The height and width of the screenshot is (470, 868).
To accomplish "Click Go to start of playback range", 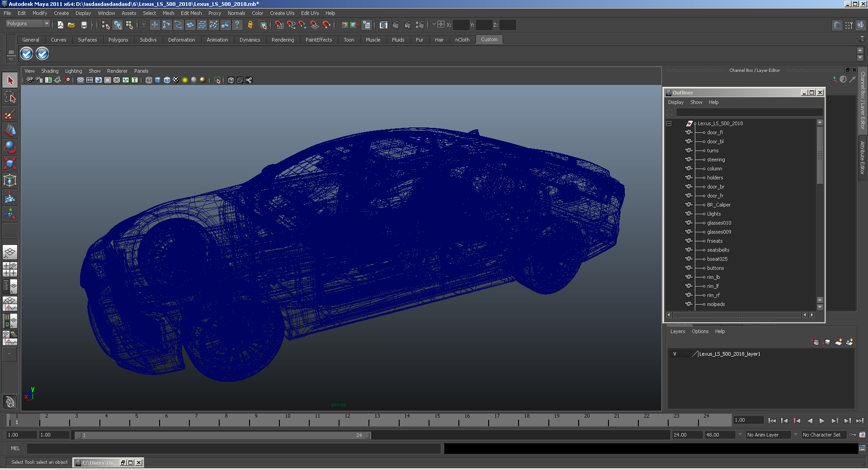I will (772, 421).
